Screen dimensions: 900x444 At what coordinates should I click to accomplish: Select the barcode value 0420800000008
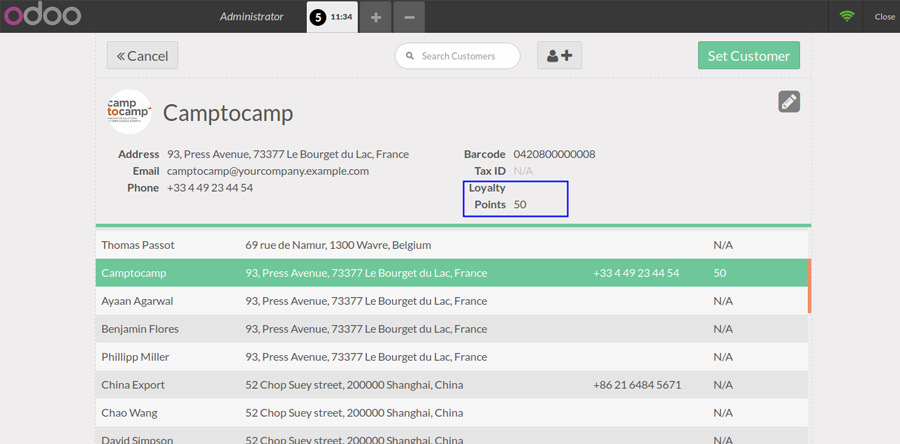[554, 154]
